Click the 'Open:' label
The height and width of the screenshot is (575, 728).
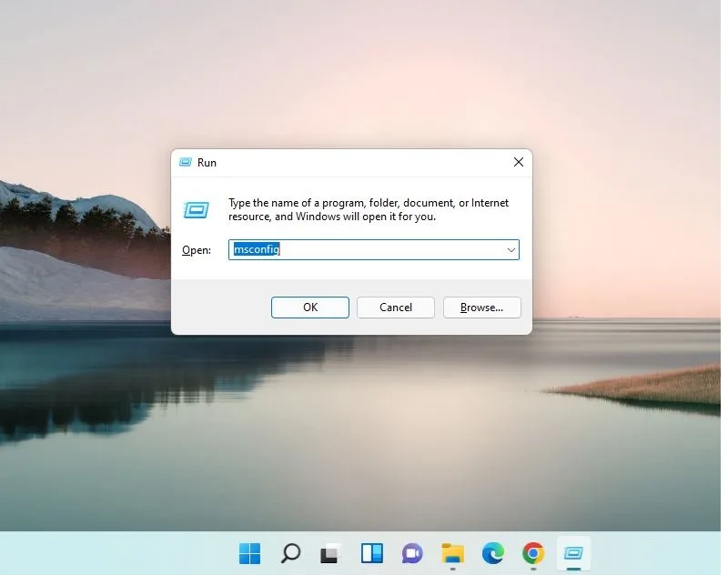(197, 250)
